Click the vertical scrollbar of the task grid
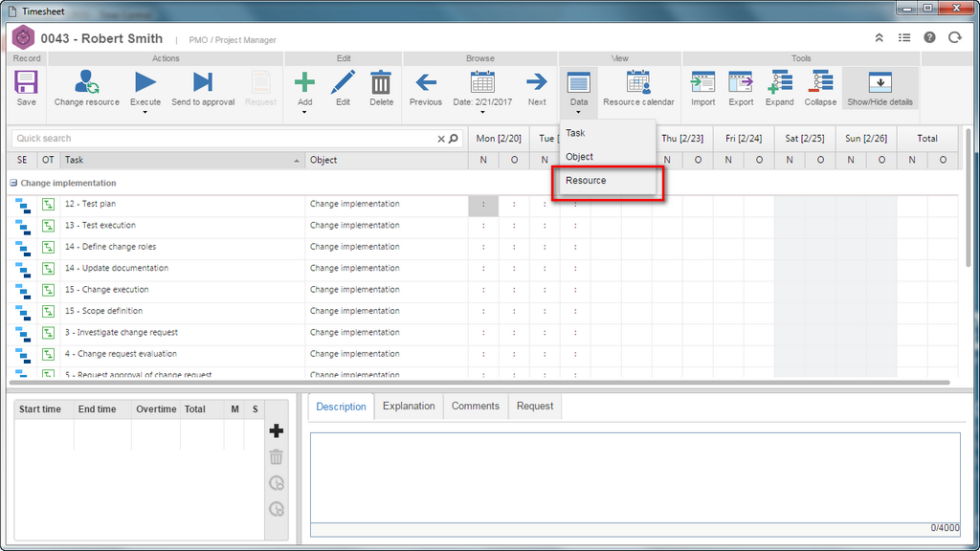Viewport: 980px width, 551px height. (x=969, y=199)
